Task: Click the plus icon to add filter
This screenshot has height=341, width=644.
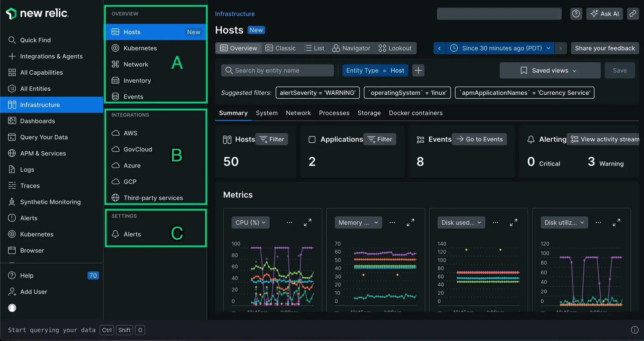Action: 418,70
